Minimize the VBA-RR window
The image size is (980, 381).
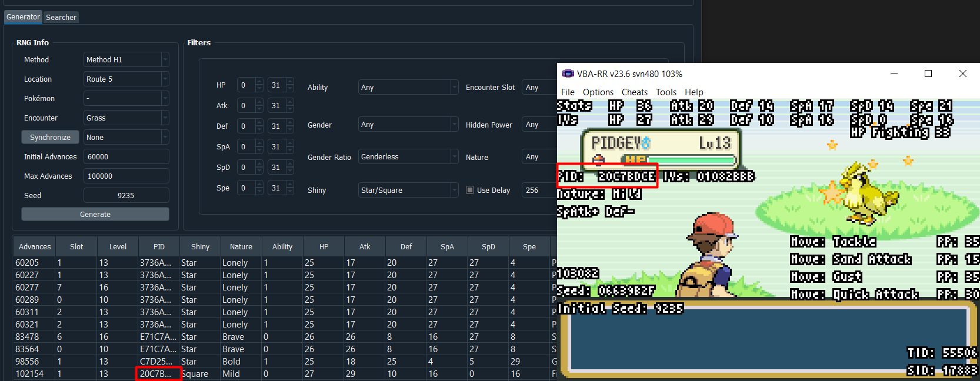(x=894, y=73)
